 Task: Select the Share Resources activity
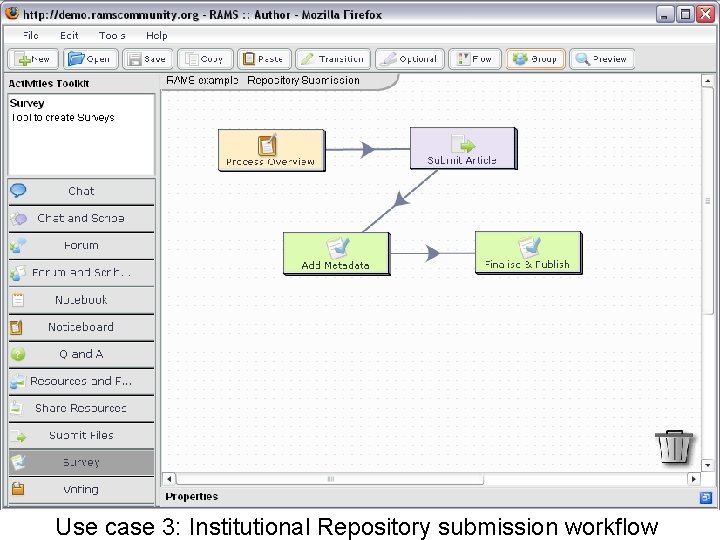coord(81,408)
